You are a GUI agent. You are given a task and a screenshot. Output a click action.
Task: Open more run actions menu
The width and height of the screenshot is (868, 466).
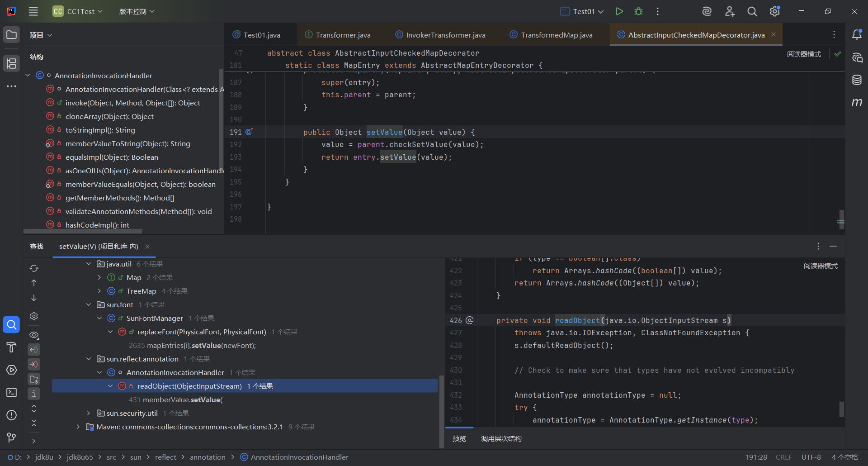click(x=658, y=11)
